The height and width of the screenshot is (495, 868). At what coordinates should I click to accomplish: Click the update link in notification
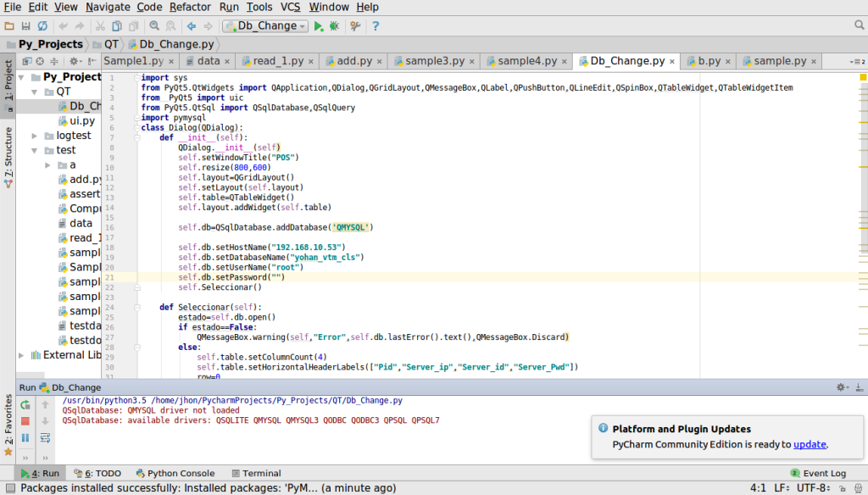(x=810, y=444)
